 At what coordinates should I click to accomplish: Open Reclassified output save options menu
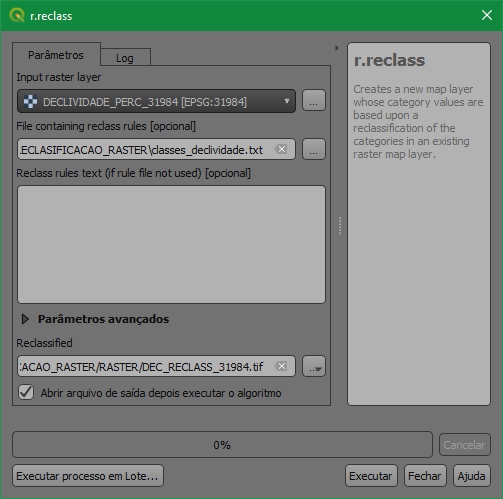[314, 366]
